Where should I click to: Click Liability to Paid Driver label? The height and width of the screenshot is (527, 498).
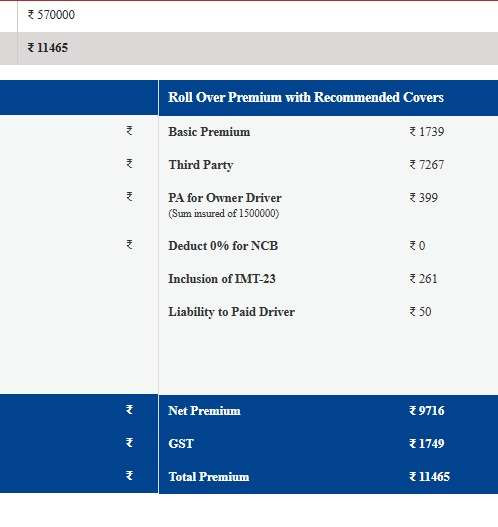[x=232, y=312]
